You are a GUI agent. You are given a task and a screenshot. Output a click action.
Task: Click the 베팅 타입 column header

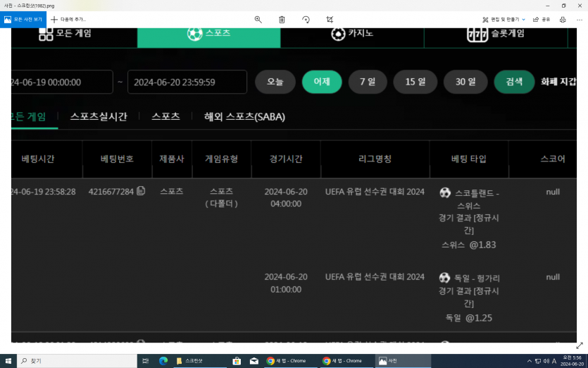469,159
